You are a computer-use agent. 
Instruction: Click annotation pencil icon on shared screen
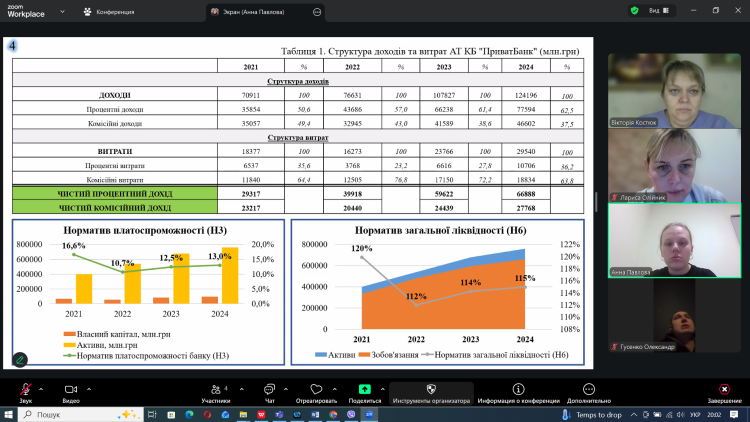click(x=20, y=360)
